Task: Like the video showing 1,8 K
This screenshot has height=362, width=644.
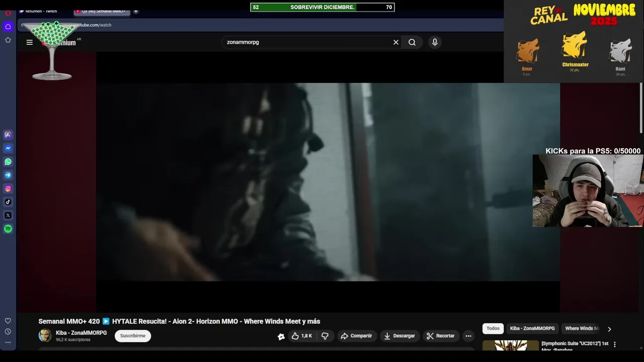Action: pyautogui.click(x=301, y=336)
